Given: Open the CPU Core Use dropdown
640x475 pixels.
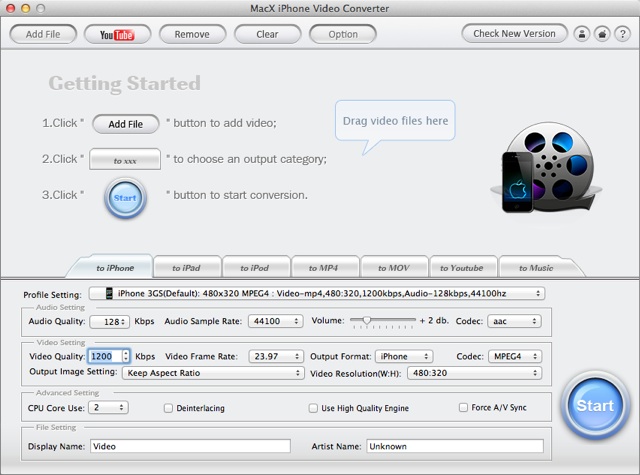Looking at the screenshot, I should pyautogui.click(x=109, y=407).
